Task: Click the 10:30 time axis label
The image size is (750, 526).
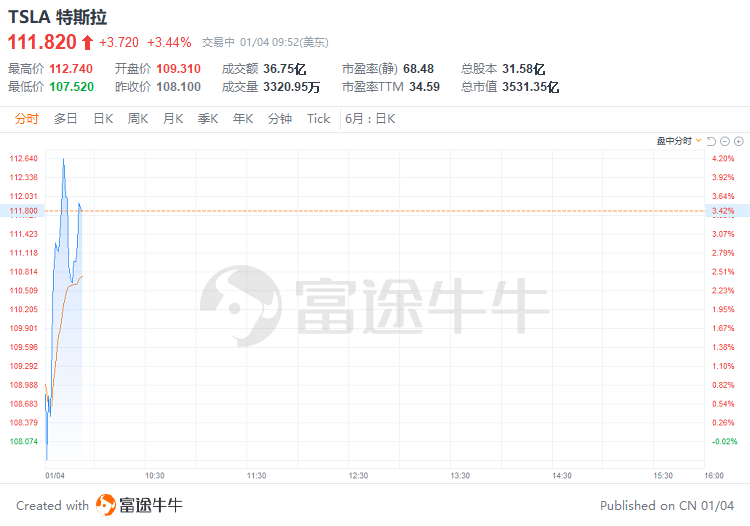Action: (x=154, y=475)
